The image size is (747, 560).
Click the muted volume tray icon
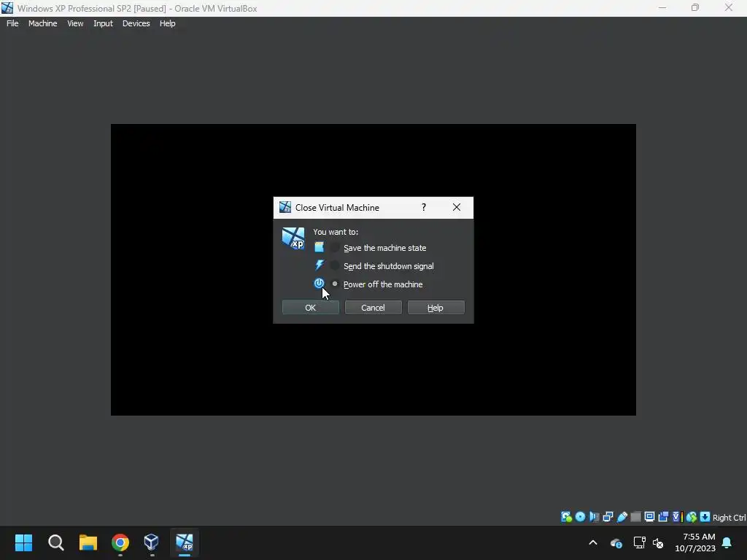click(658, 542)
